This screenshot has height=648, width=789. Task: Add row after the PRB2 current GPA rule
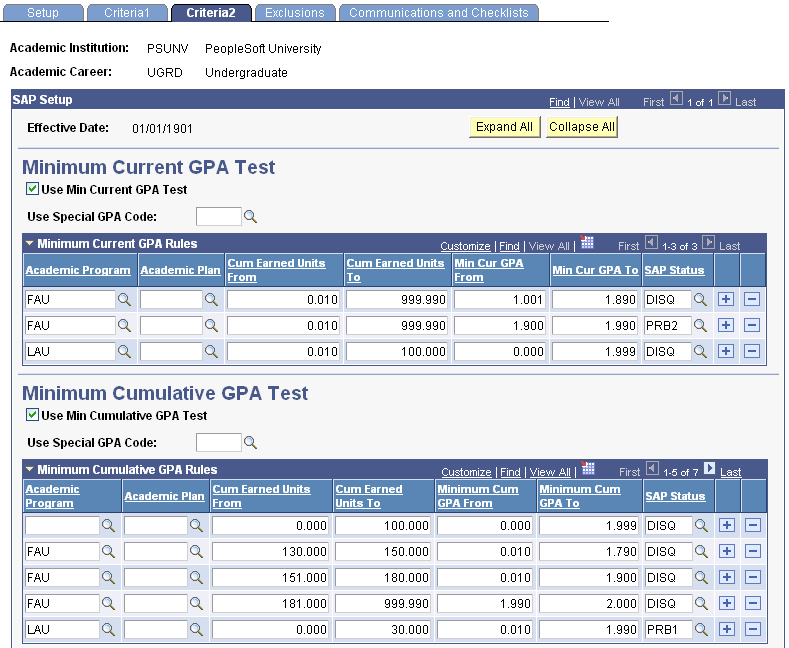click(x=726, y=325)
